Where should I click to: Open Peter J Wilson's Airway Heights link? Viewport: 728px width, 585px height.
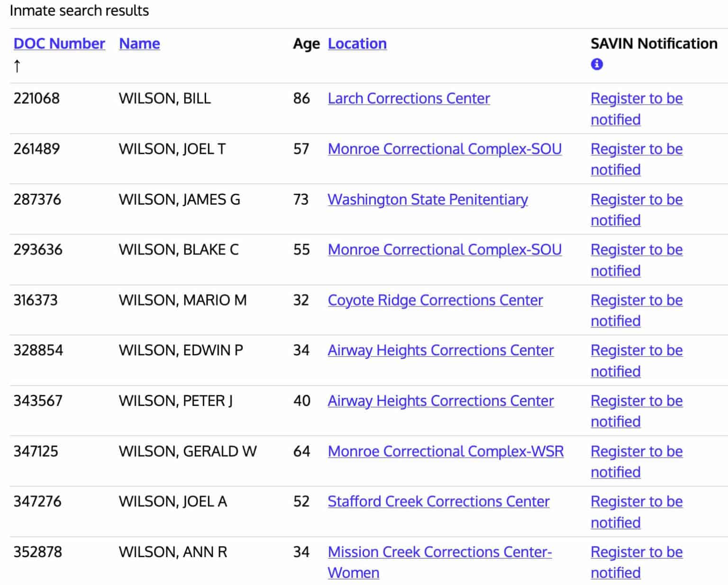pos(440,401)
